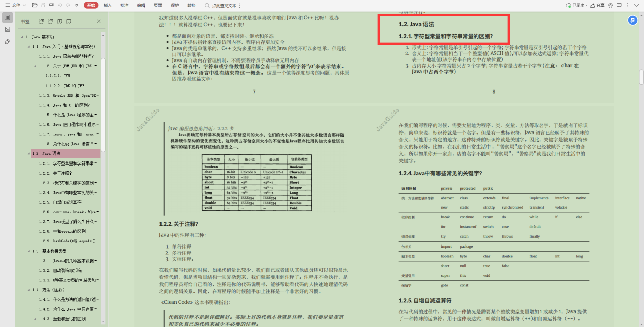Open the third sidebar icon below thumbnails
This screenshot has height=327, width=644.
point(7,41)
